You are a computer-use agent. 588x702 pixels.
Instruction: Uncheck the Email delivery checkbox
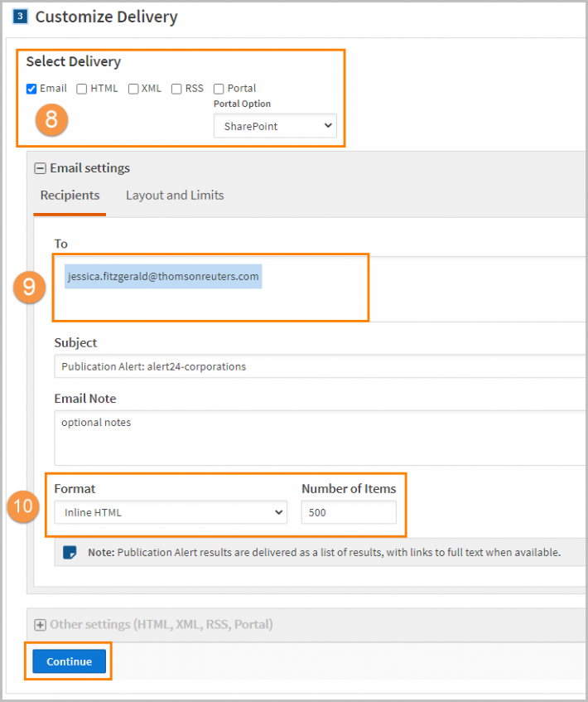[x=31, y=89]
